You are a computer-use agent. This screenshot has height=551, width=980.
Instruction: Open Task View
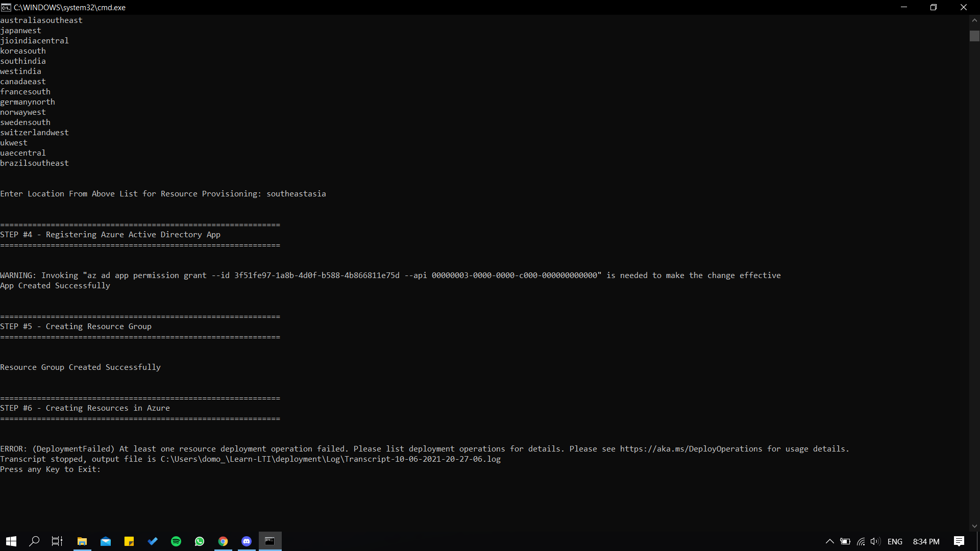56,541
